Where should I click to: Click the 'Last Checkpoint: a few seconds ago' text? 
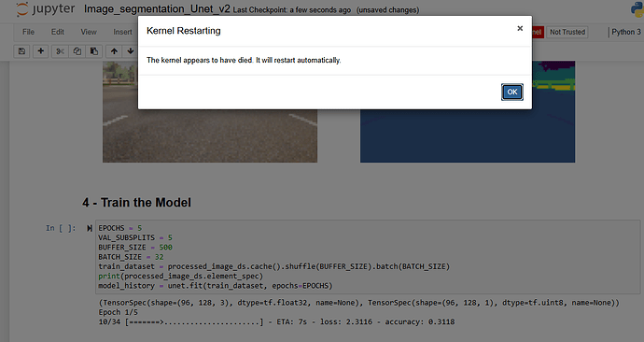point(291,10)
